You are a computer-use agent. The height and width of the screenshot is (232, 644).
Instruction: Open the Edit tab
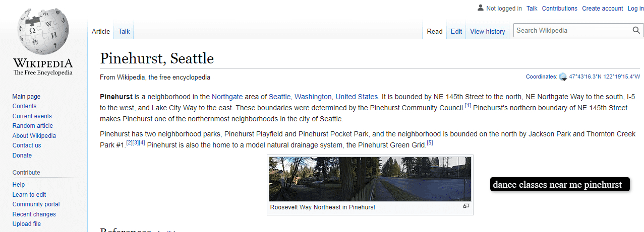(x=456, y=31)
